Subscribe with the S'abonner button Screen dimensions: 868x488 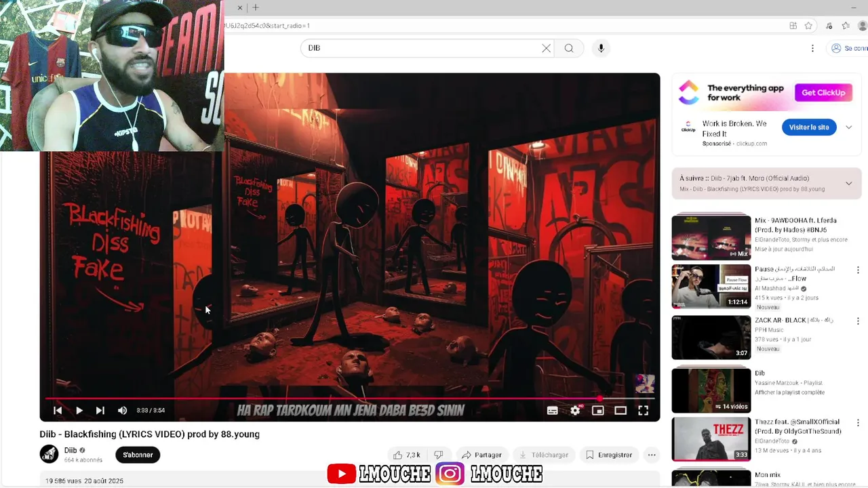pyautogui.click(x=138, y=455)
